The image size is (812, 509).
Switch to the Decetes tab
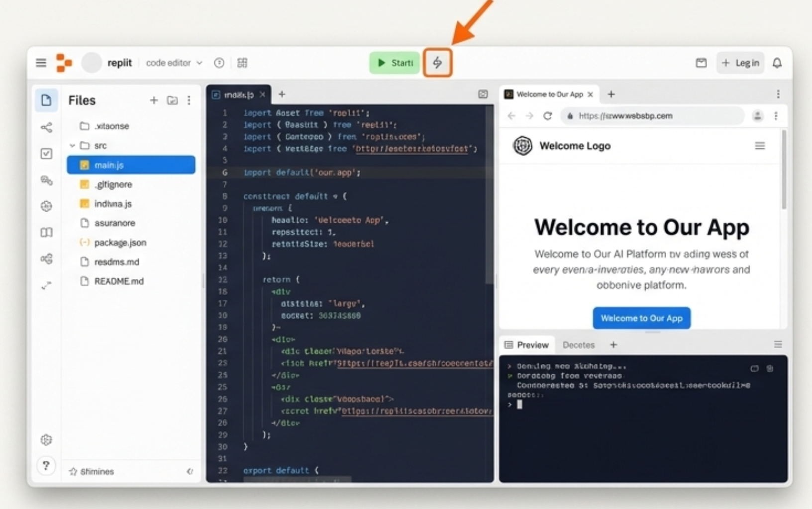click(579, 345)
